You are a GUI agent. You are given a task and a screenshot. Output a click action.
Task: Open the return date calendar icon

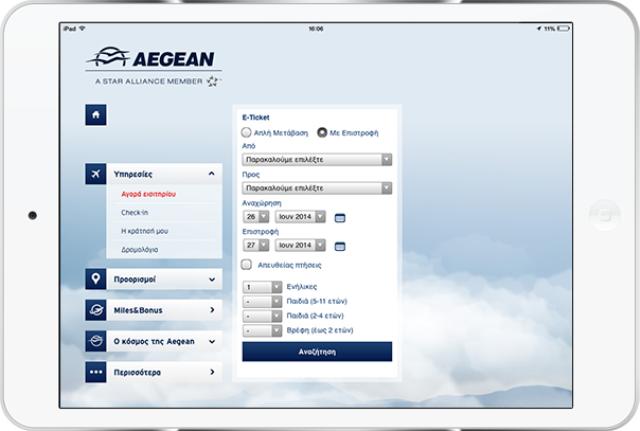click(x=339, y=245)
